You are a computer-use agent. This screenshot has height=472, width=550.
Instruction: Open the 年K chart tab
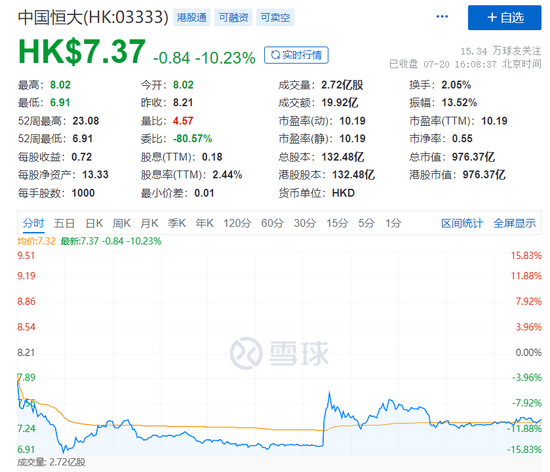click(204, 223)
